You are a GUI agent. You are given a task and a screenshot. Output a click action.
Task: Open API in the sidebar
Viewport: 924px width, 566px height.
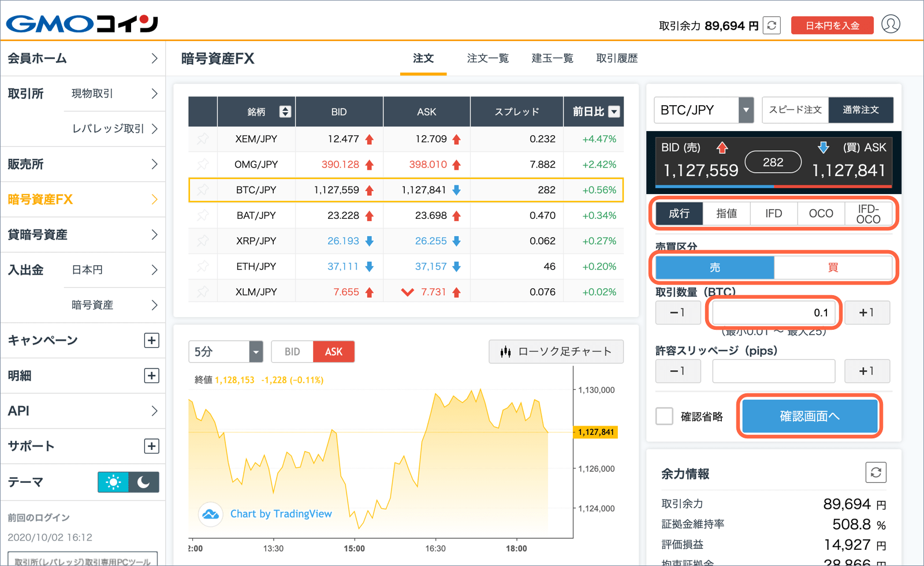click(83, 411)
